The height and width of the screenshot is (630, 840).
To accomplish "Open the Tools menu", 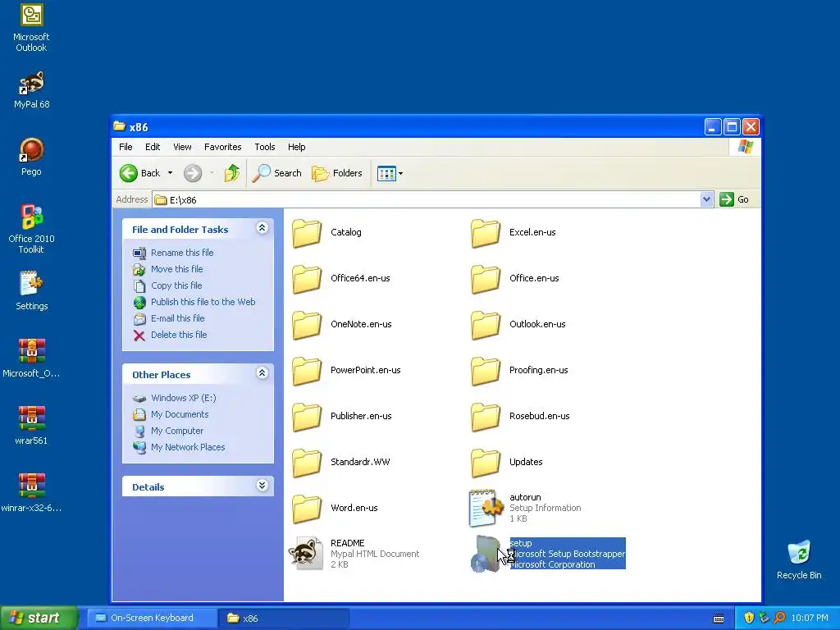I will (265, 147).
